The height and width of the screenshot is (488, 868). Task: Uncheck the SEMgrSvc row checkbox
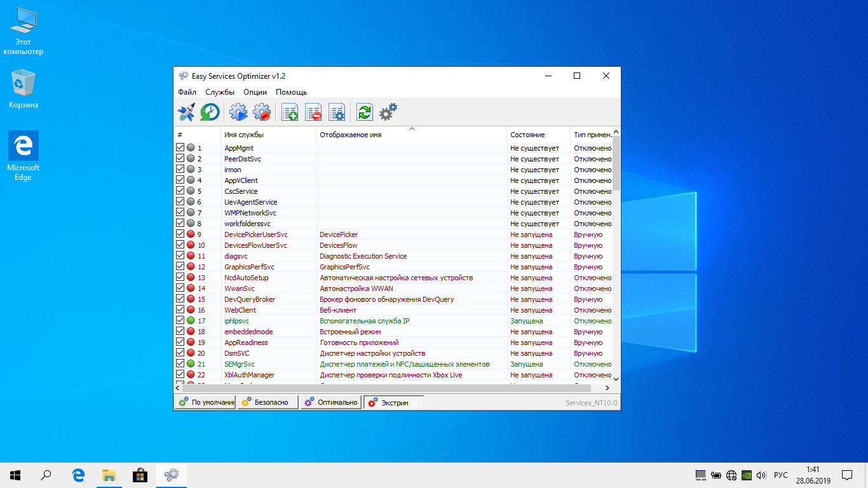[180, 364]
